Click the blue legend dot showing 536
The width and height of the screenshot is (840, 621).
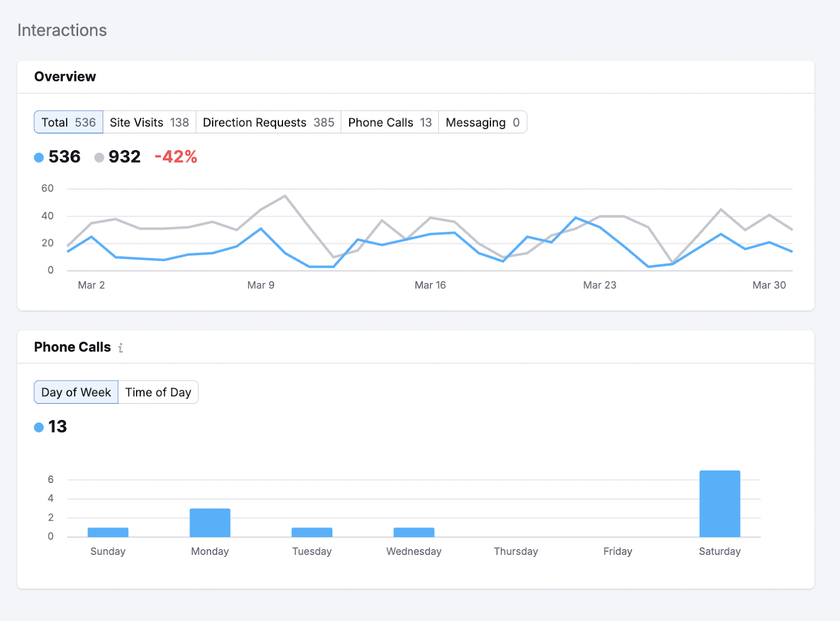click(39, 157)
